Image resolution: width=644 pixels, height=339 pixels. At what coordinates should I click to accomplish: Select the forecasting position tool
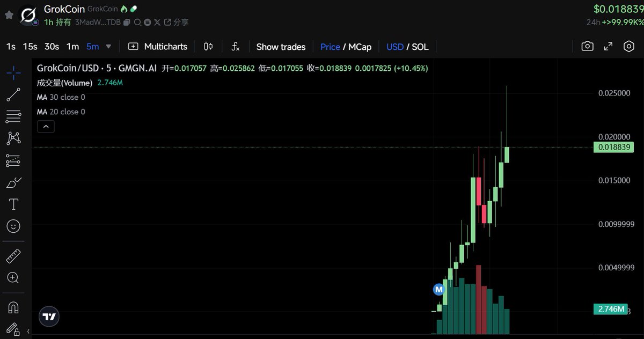tap(13, 160)
